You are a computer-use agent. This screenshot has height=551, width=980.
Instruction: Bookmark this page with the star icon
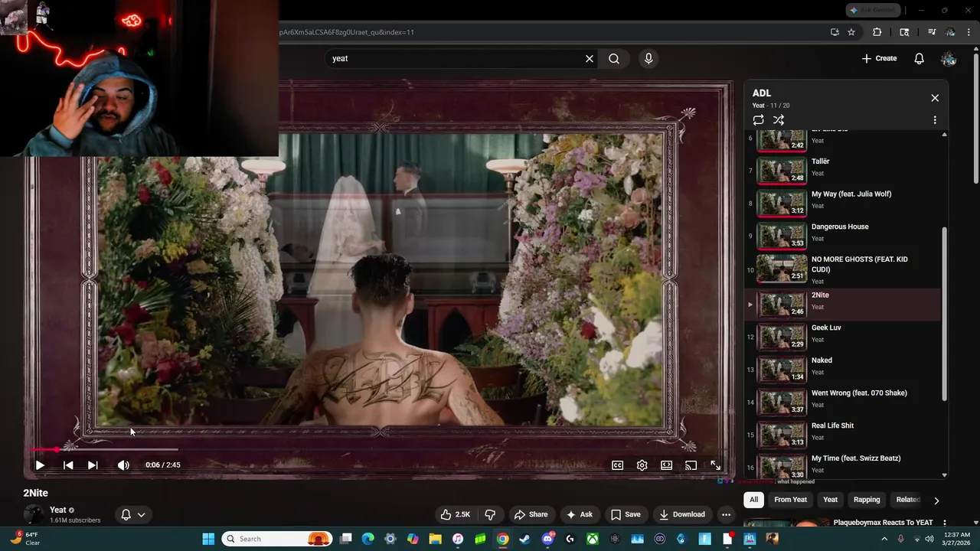coord(851,32)
